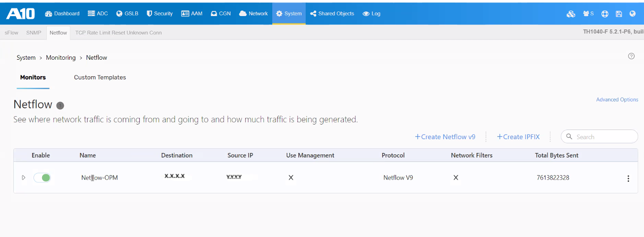Viewport: 644px width, 237px height.
Task: Open the Security menu
Action: pyautogui.click(x=160, y=14)
